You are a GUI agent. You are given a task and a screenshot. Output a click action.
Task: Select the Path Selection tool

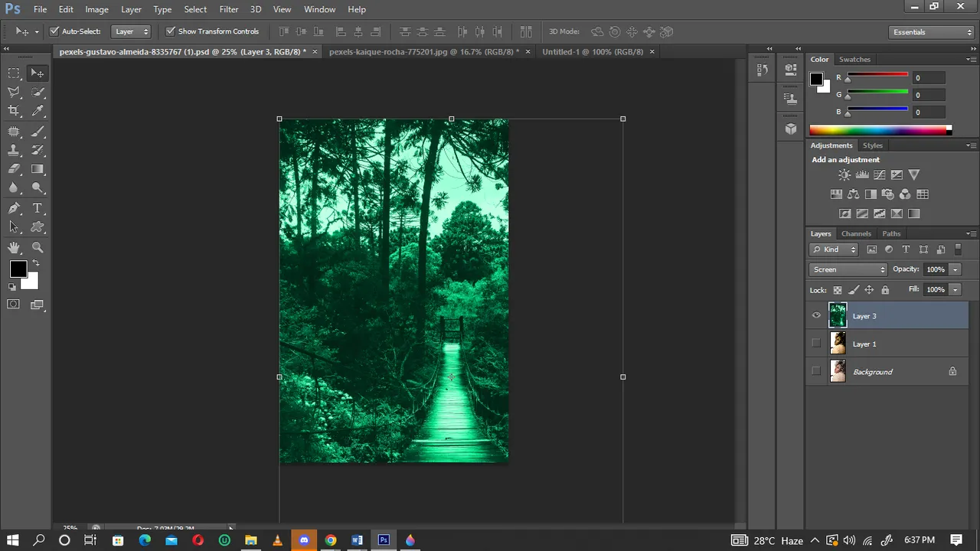14,227
